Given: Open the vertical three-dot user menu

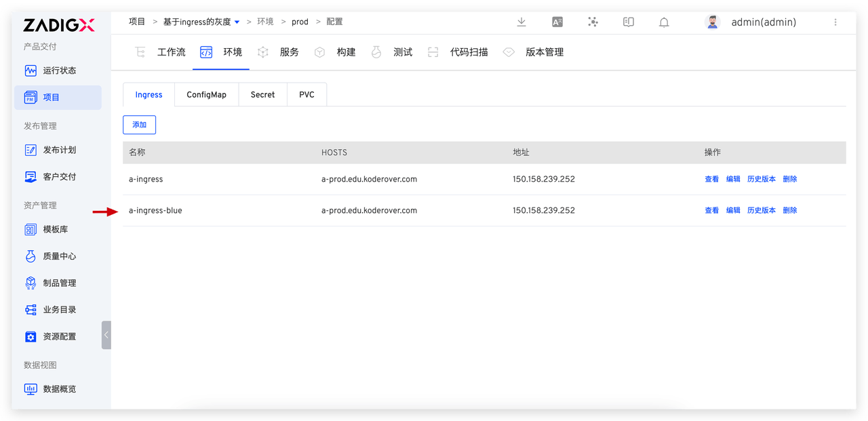Looking at the screenshot, I should pyautogui.click(x=835, y=22).
